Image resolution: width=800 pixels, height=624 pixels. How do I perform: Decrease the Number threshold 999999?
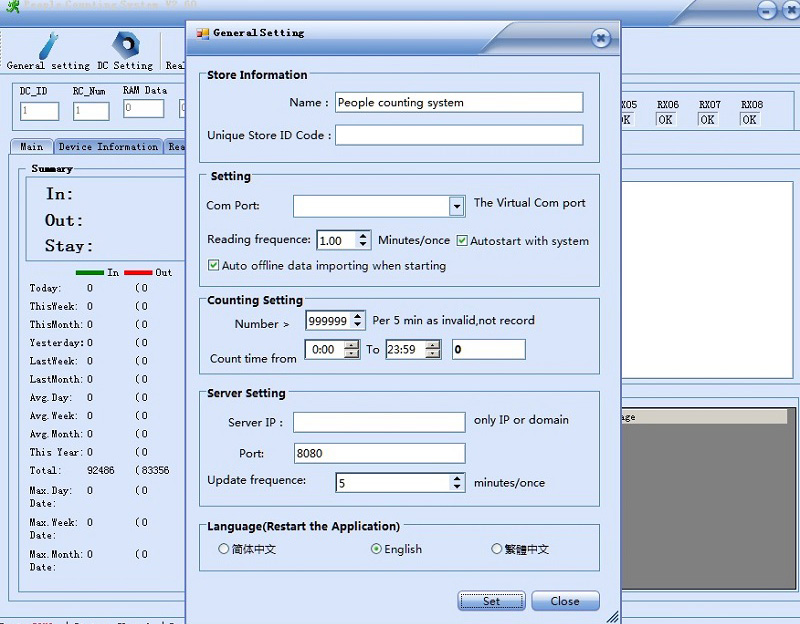coord(358,325)
